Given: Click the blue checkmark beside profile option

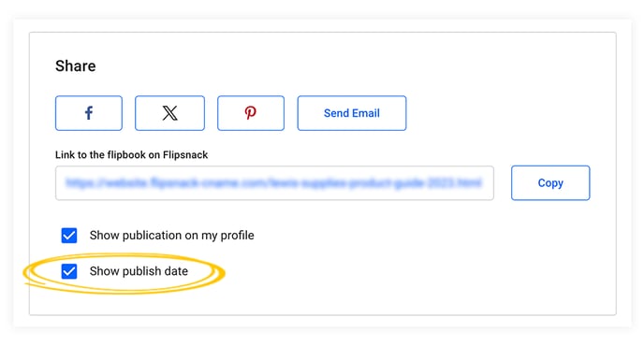Looking at the screenshot, I should (69, 236).
